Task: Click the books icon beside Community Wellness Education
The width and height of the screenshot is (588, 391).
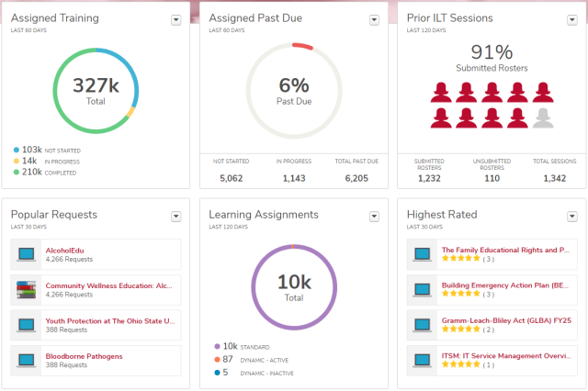Action: click(x=27, y=289)
